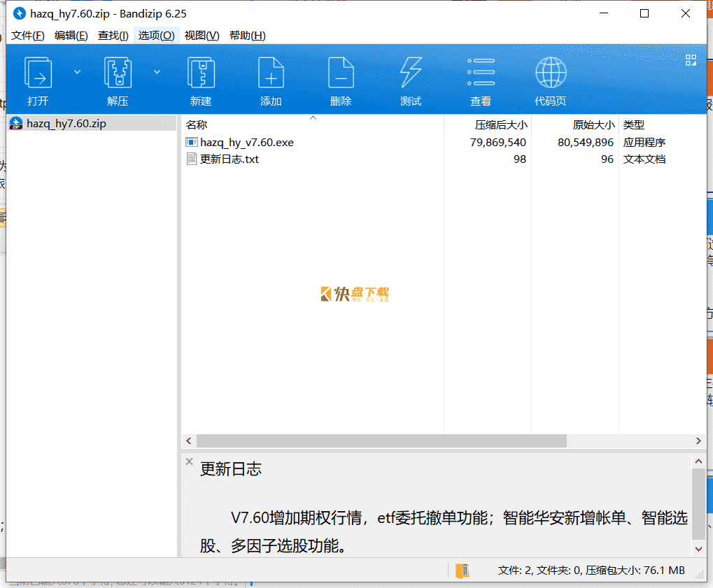Click the 文本文档 type cell
The width and height of the screenshot is (713, 588).
tap(644, 159)
